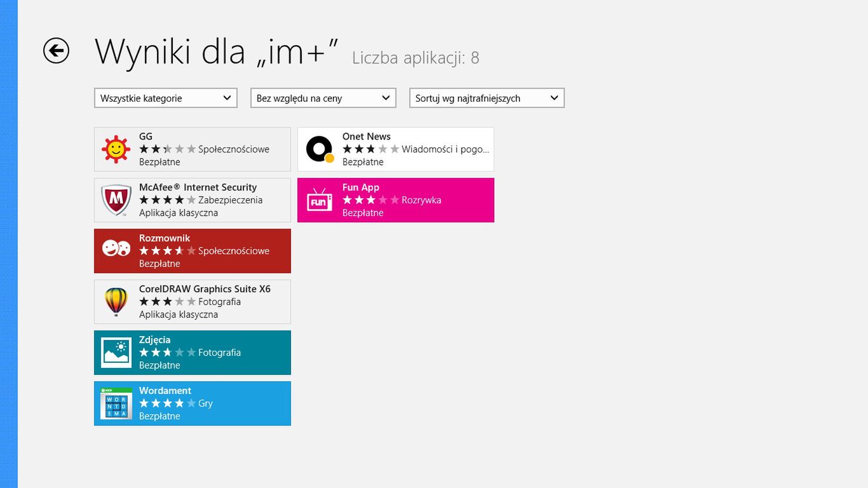The height and width of the screenshot is (488, 868).
Task: Click the Rozrywka category label
Action: point(421,200)
